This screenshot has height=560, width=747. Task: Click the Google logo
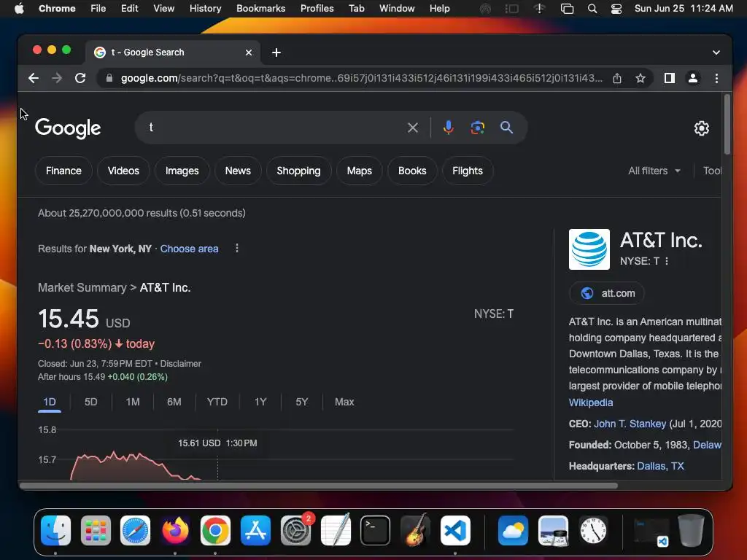pos(68,128)
